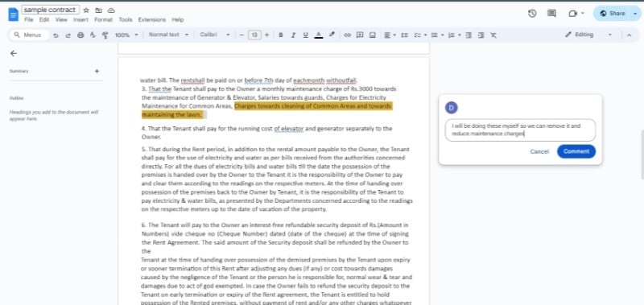Screen dimensions: 644x305
Task: Print the document
Action: (80, 35)
